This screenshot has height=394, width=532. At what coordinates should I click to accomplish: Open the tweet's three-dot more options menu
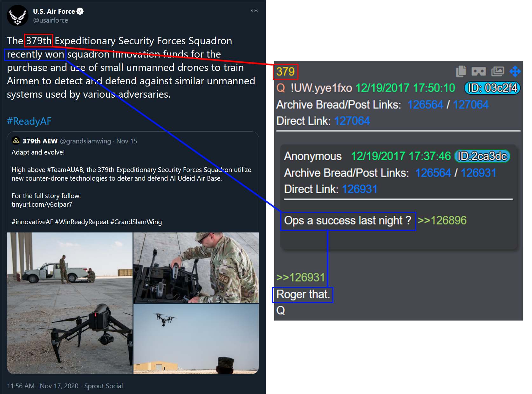255,10
